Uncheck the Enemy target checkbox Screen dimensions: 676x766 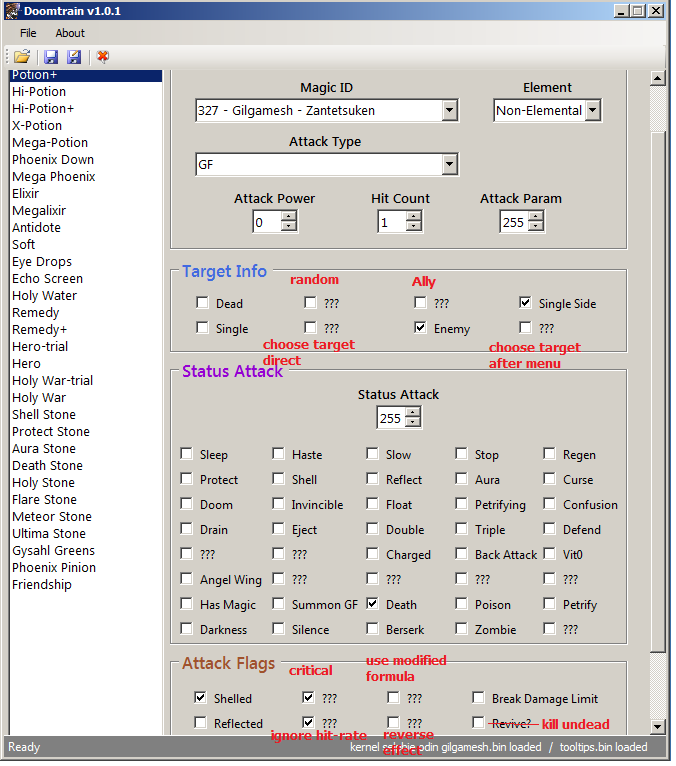[420, 328]
